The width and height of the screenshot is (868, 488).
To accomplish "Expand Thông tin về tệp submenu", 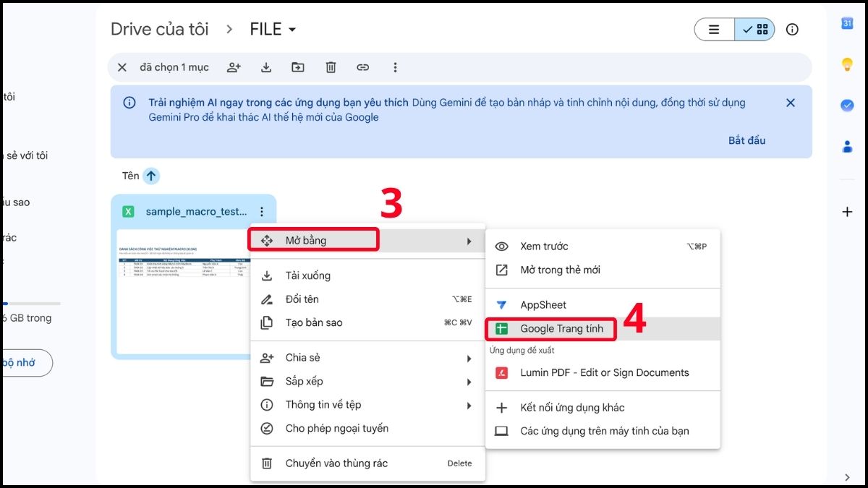I will (367, 405).
